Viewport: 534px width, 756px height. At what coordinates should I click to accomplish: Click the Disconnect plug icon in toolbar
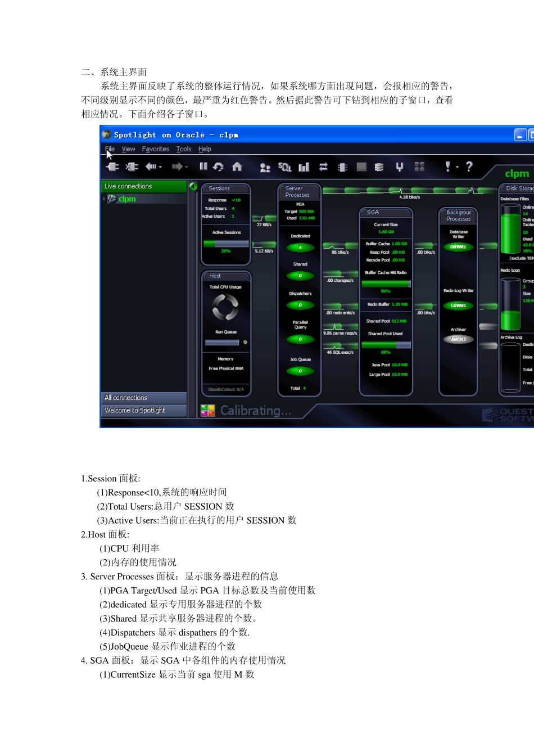tap(132, 166)
